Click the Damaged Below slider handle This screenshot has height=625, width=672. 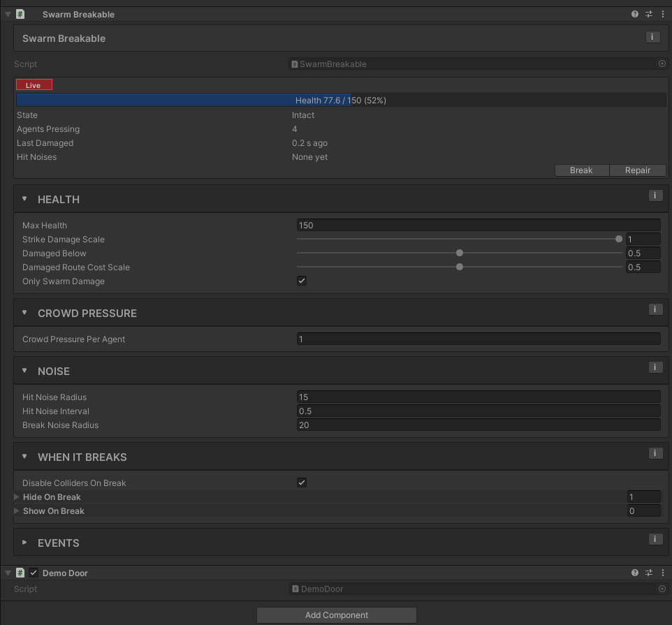460,253
